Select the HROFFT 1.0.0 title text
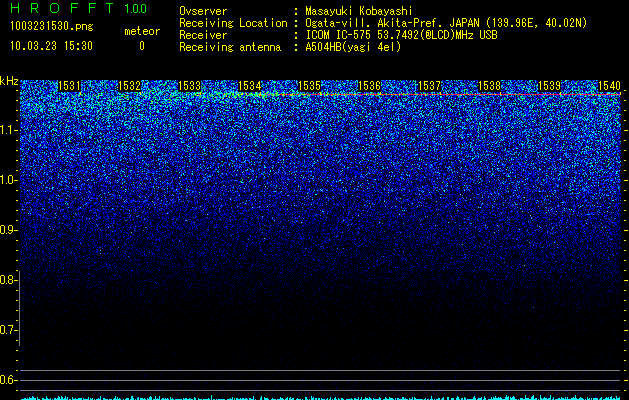Viewport: 629px width, 400px height. point(78,8)
